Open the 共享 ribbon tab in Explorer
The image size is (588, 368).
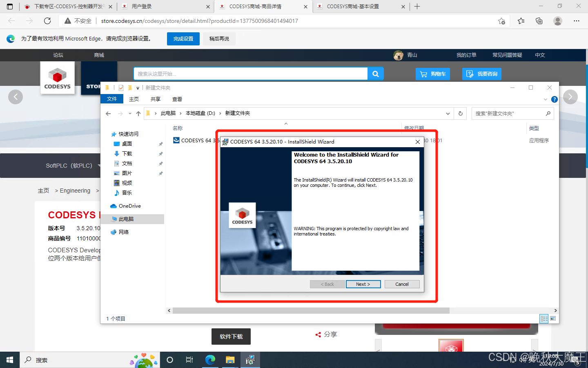tap(156, 99)
